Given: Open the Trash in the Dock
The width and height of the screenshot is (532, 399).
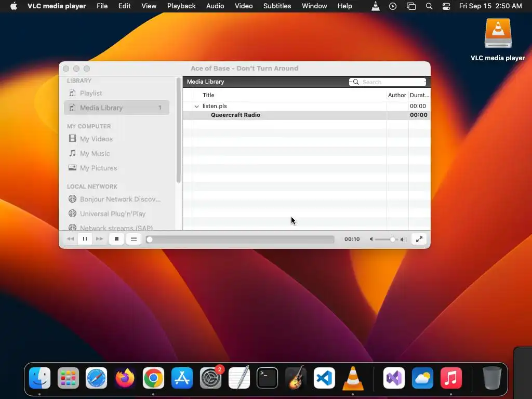Looking at the screenshot, I should coord(491,378).
